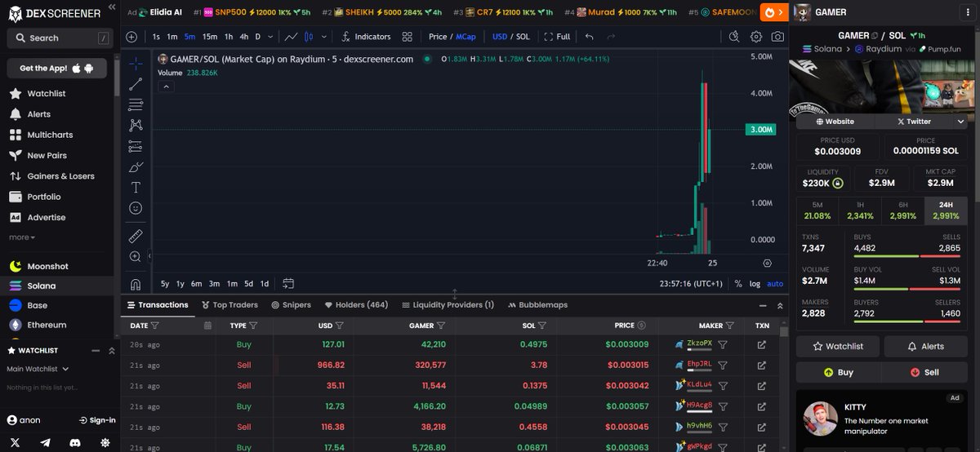The height and width of the screenshot is (452, 980).
Task: Open the Discord link in sidebar
Action: click(x=75, y=442)
